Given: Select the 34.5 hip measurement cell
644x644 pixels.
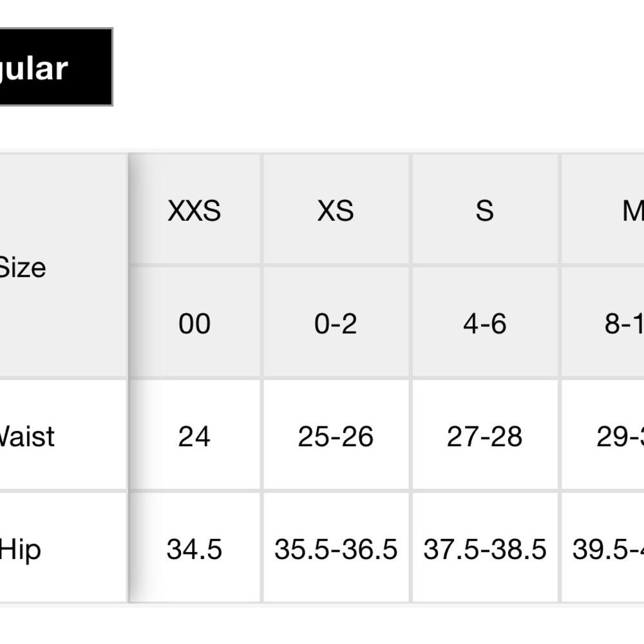Looking at the screenshot, I should [x=194, y=550].
